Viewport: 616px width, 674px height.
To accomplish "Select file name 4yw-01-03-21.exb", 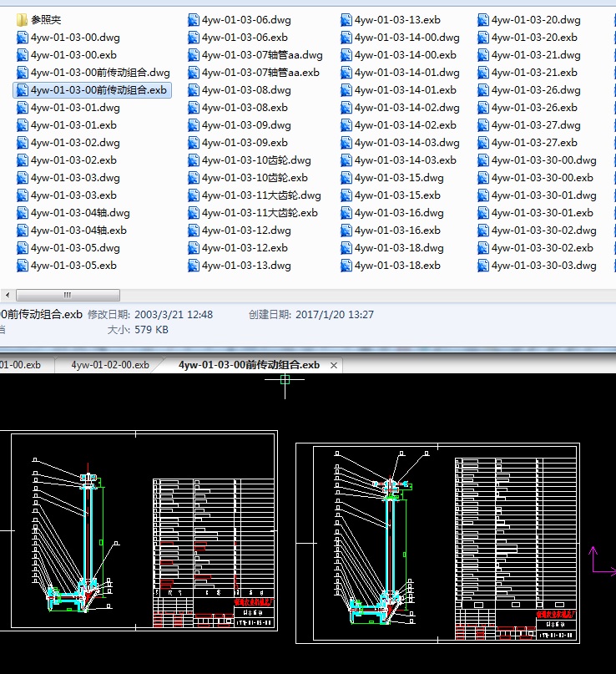I will (534, 73).
